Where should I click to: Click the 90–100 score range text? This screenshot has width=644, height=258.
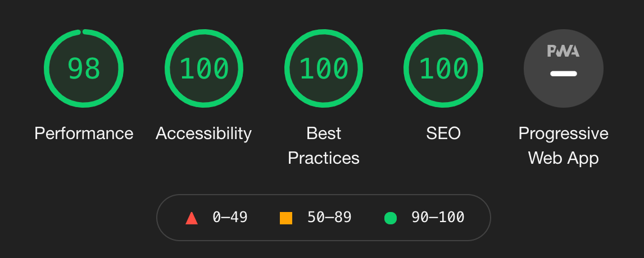(438, 218)
